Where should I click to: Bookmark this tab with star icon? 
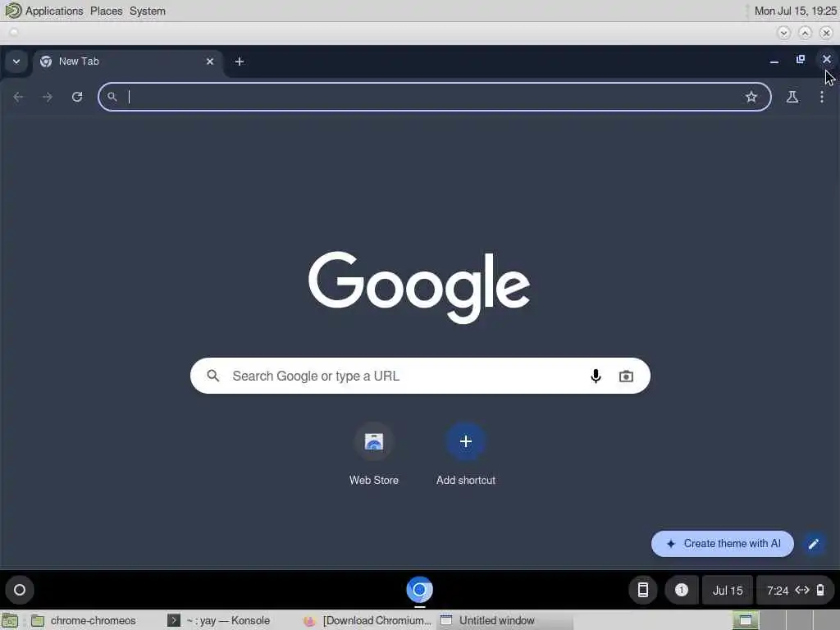(x=751, y=97)
